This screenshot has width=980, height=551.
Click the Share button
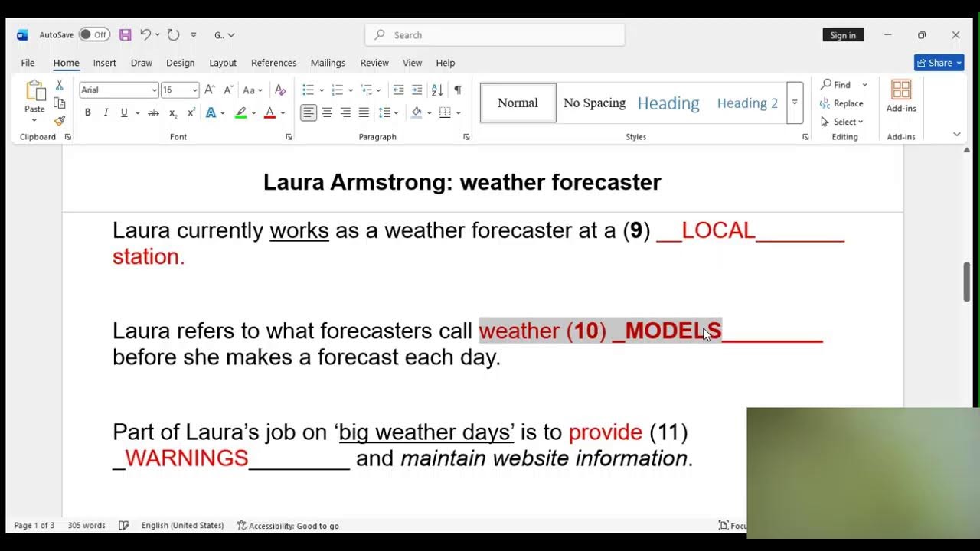pyautogui.click(x=939, y=63)
